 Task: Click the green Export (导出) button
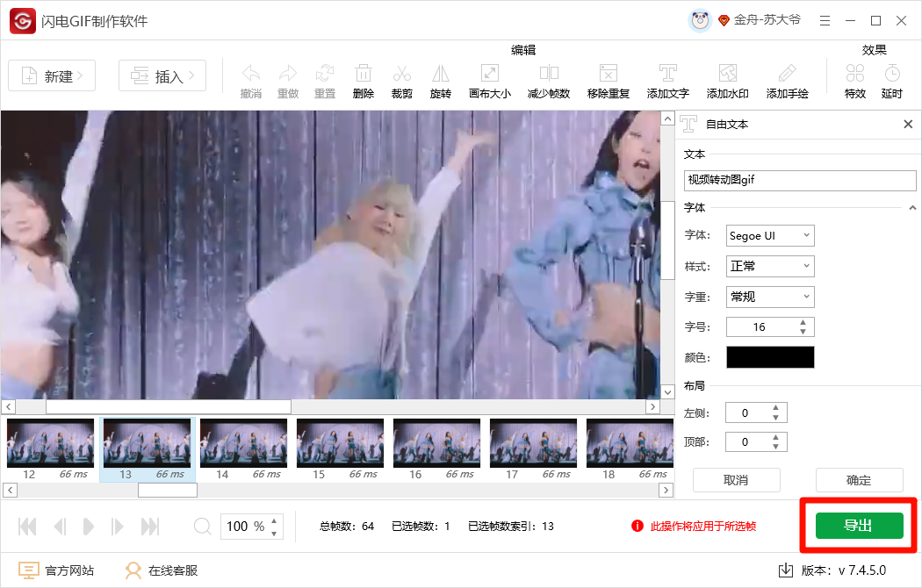859,525
